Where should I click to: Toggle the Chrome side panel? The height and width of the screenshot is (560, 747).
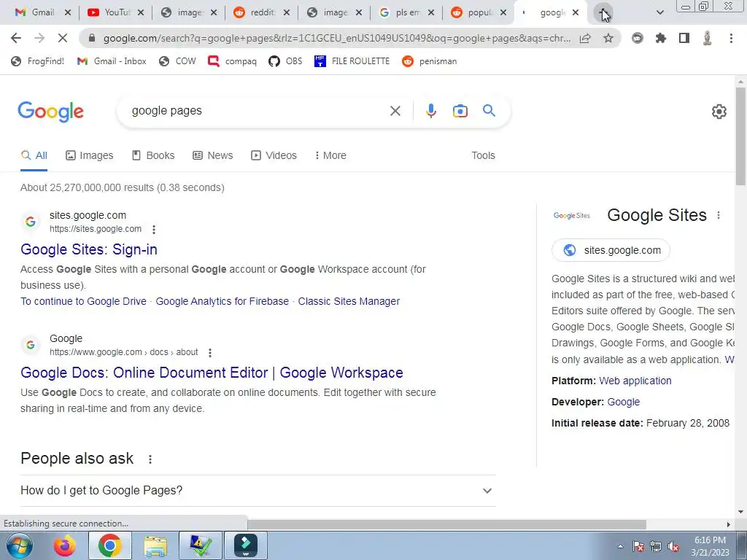(x=684, y=38)
